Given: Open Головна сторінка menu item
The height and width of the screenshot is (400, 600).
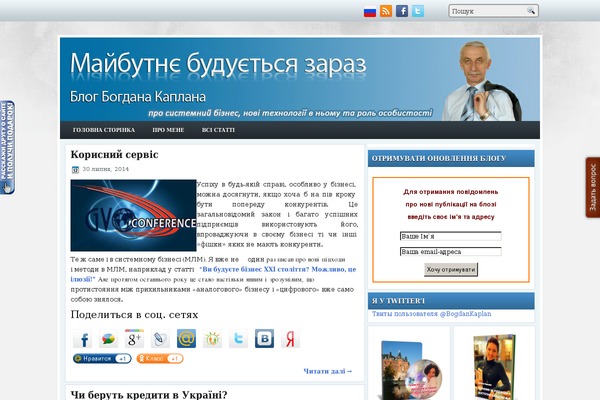Looking at the screenshot, I should 104,130.
